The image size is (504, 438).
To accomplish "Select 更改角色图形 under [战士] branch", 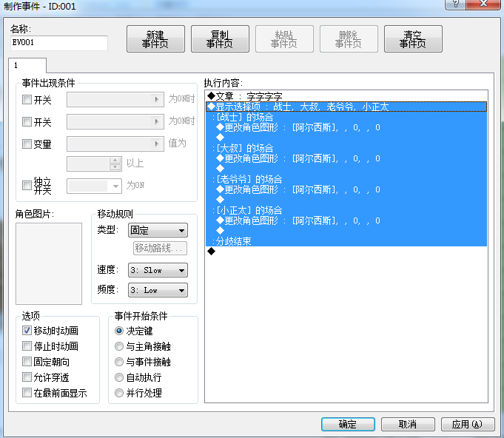I will point(346,127).
